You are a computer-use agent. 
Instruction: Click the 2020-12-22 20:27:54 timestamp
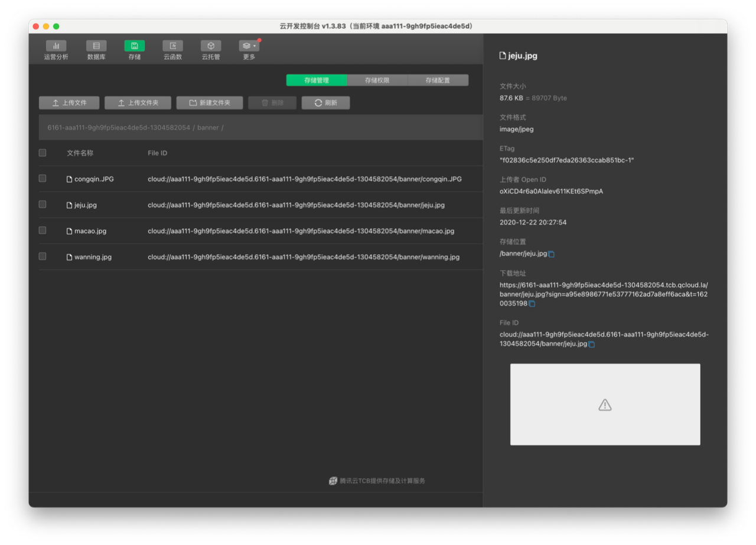pos(533,222)
